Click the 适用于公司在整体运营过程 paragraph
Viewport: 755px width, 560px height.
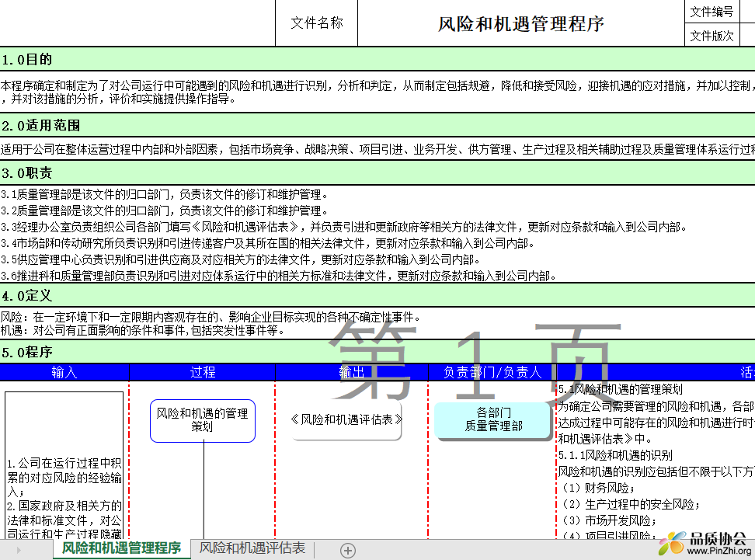click(377, 149)
